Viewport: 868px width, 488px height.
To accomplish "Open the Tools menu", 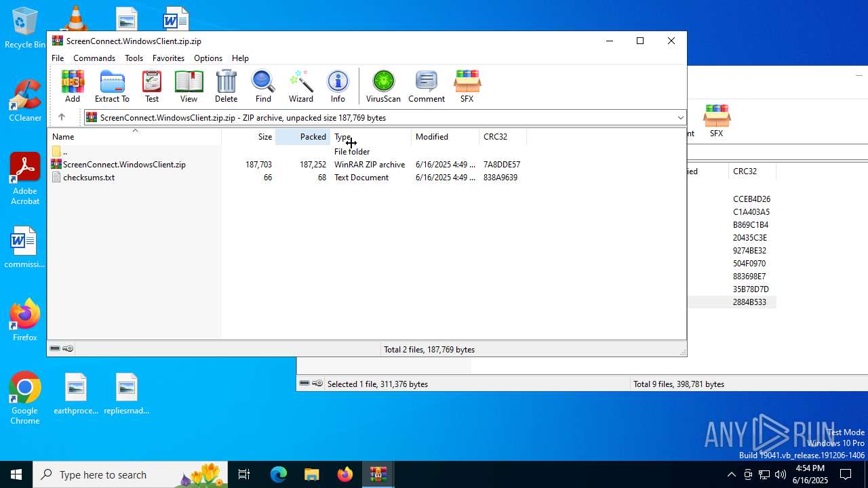I will click(134, 58).
